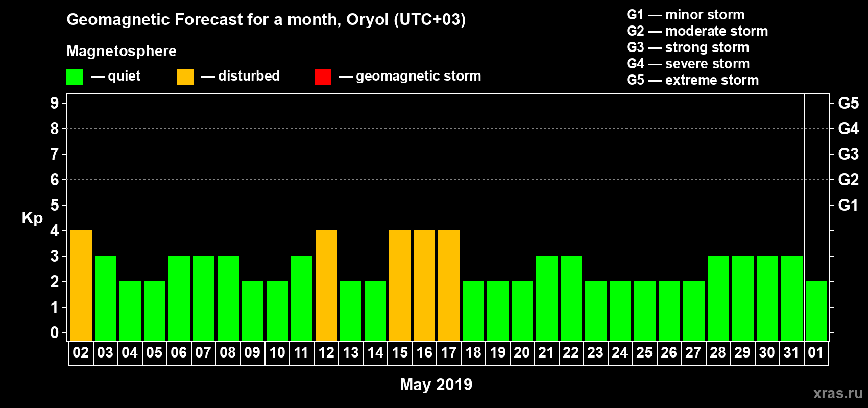The height and width of the screenshot is (408, 868).
Task: Click the Kp axis title
Action: tap(32, 218)
